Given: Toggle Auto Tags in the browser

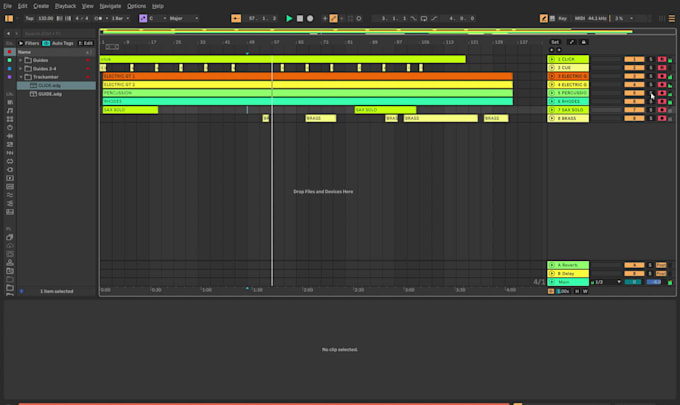Looking at the screenshot, I should [x=58, y=43].
